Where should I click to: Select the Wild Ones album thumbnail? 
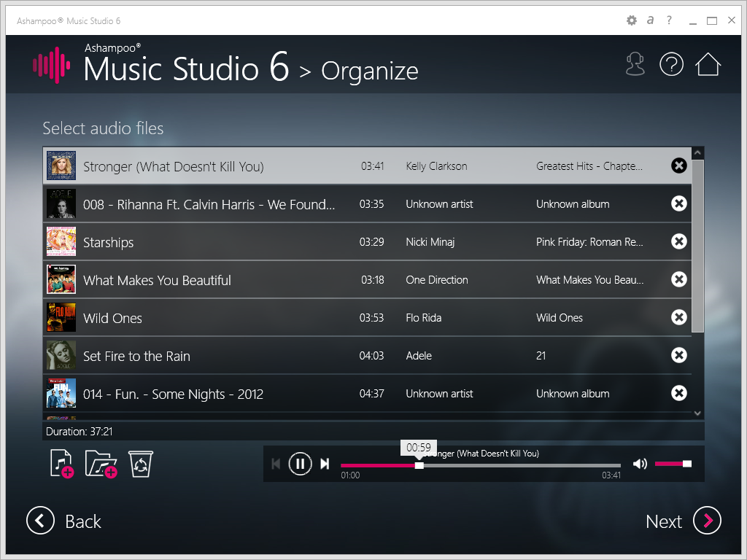(61, 317)
